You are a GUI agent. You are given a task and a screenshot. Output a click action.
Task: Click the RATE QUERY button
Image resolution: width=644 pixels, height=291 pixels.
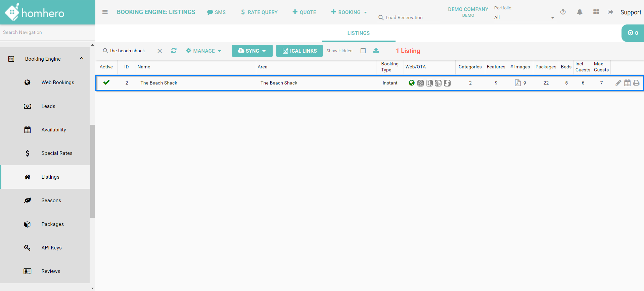point(259,12)
